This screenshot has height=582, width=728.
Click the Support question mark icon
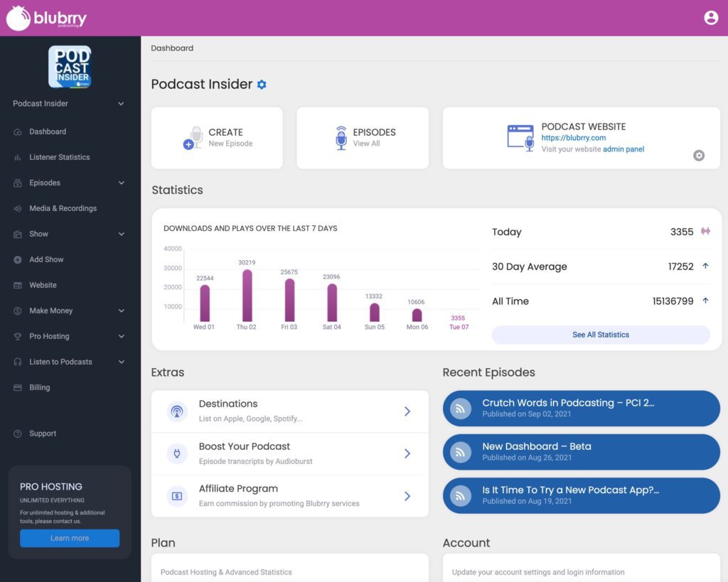click(x=18, y=433)
